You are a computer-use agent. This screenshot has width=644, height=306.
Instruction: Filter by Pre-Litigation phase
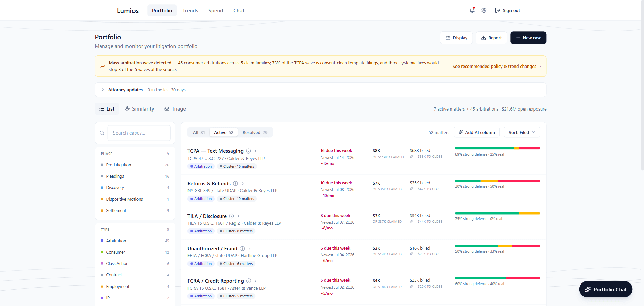click(135, 165)
